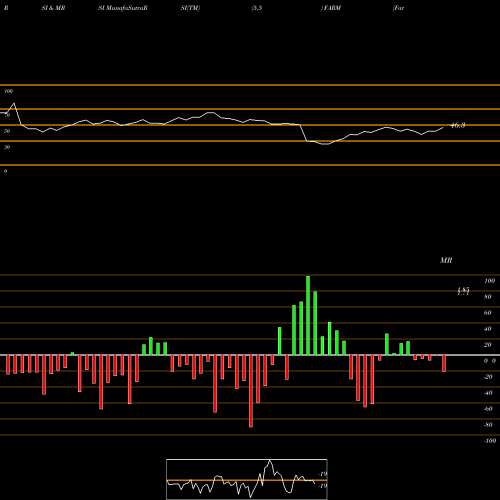Click the 'FARM' ticker header text
Viewport: 500px width, 500px height.
tap(331, 8)
